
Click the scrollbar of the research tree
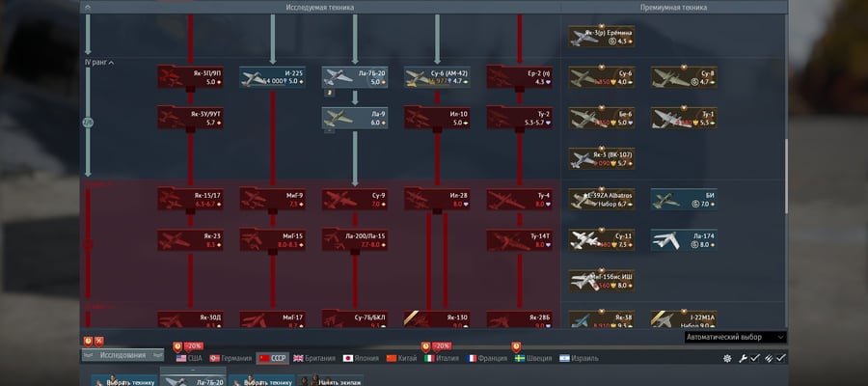786,176
